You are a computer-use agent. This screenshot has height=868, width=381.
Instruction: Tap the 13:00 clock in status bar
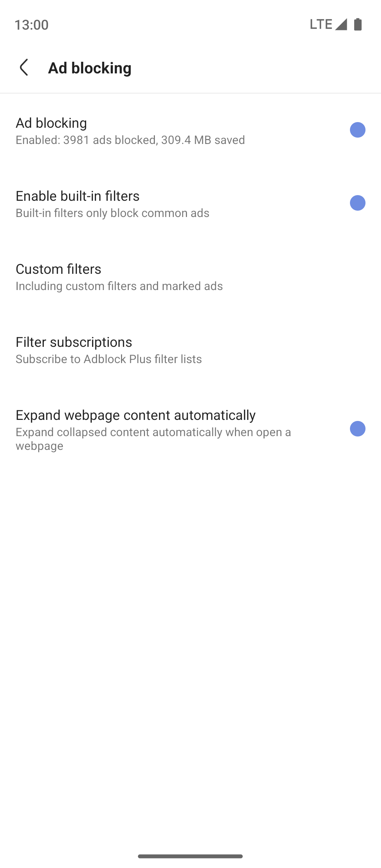31,25
